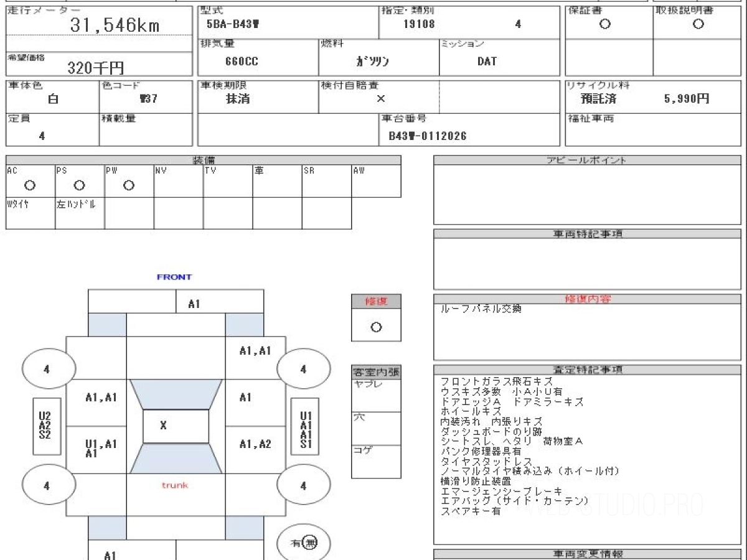Screen dimensions: 747x560
Task: Click the 有/無 circle below the diagram
Action: tap(303, 543)
